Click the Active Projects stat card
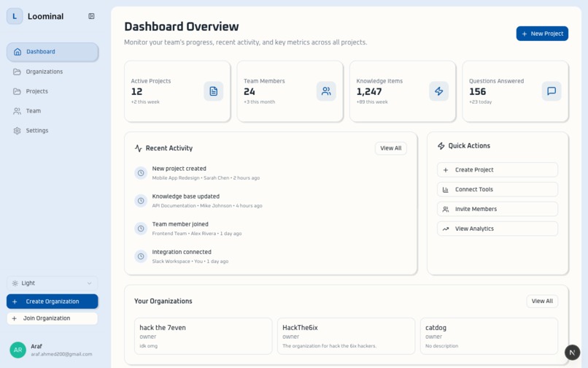Image resolution: width=588 pixels, height=368 pixels. (177, 91)
